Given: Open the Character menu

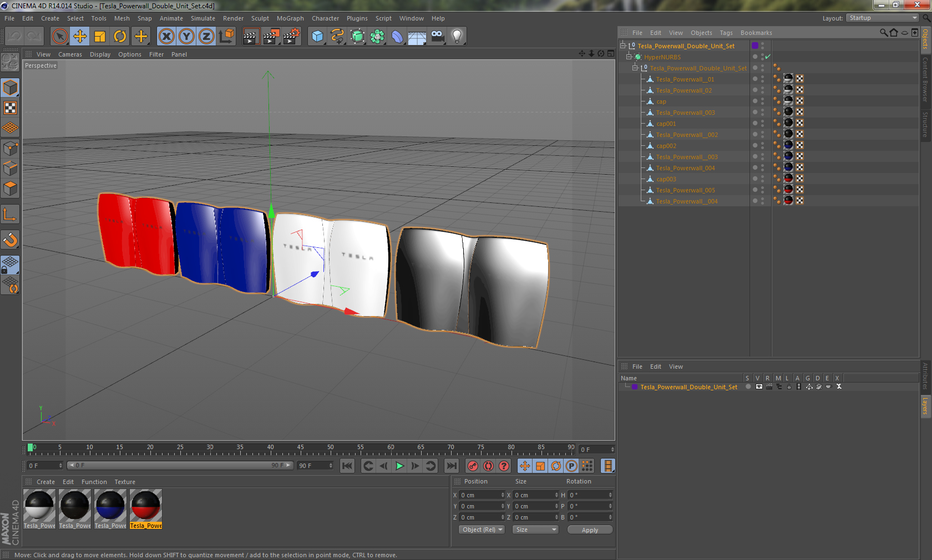Looking at the screenshot, I should pos(325,18).
